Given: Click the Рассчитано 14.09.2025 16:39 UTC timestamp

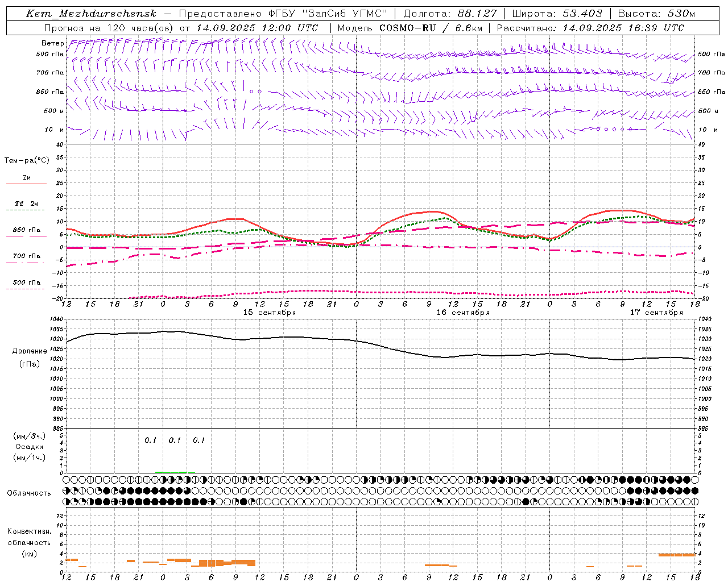Looking at the screenshot, I should 590,28.
